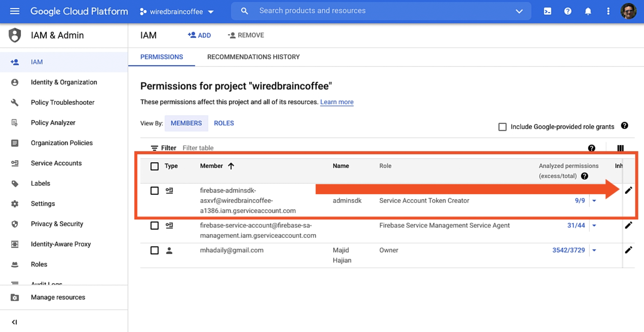
Task: View by Members
Action: click(x=186, y=123)
